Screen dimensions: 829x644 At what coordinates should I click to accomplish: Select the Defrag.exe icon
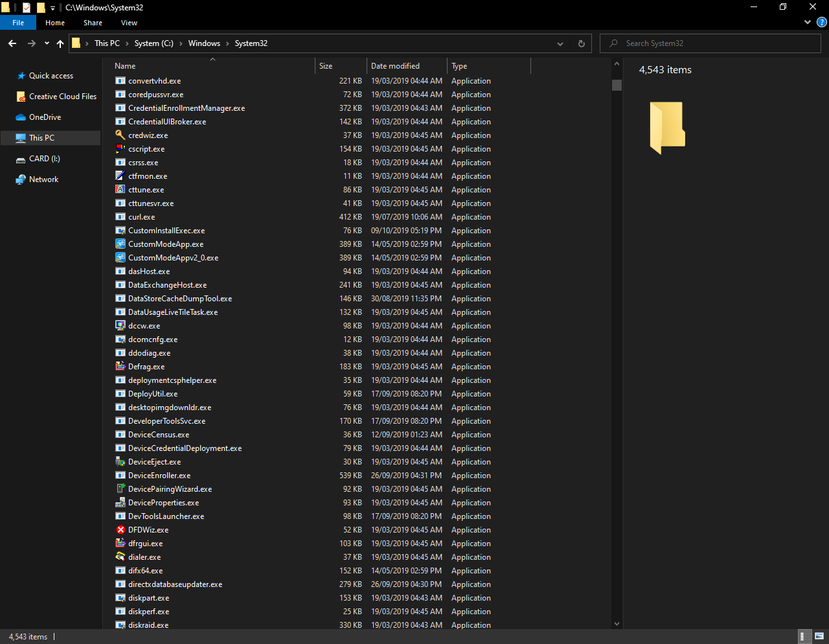click(120, 367)
